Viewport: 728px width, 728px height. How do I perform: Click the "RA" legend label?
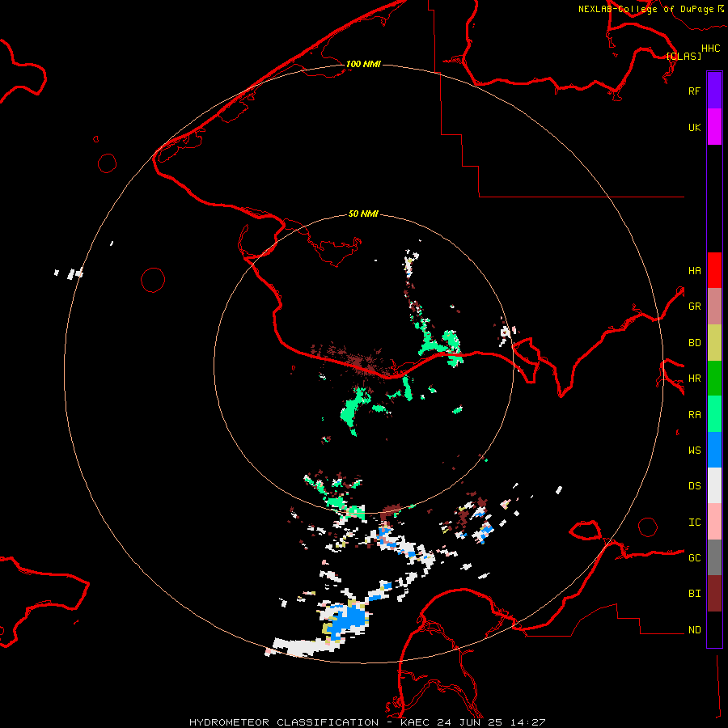point(694,415)
